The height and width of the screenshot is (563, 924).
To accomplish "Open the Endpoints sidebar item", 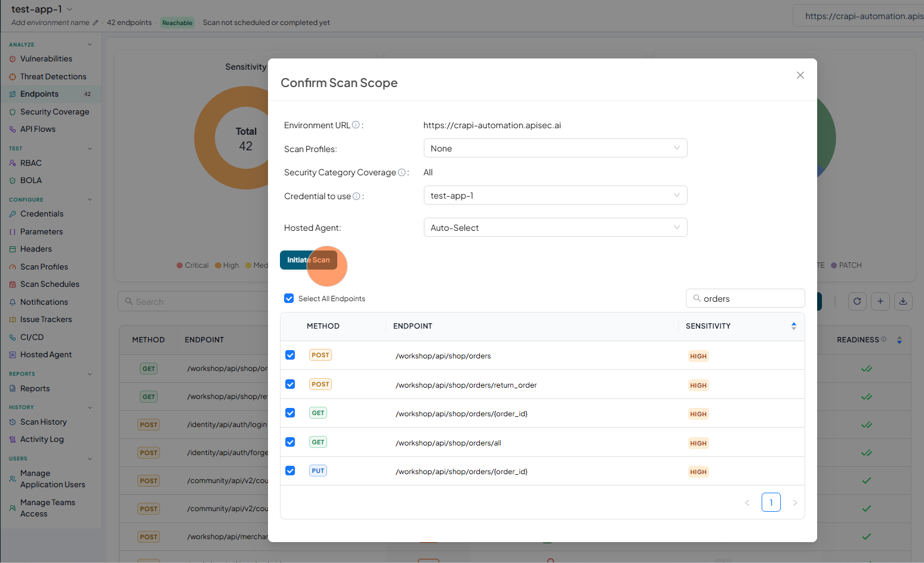I will 51,94.
